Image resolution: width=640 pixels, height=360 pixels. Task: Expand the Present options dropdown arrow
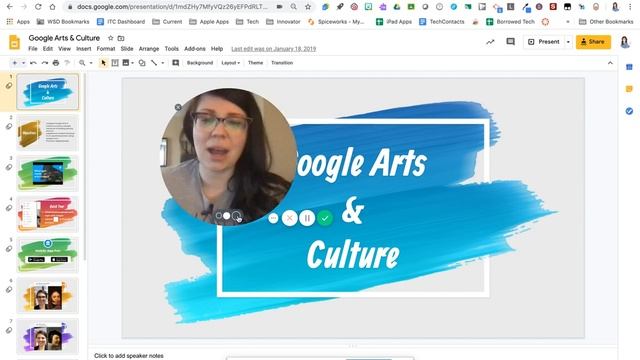[568, 42]
